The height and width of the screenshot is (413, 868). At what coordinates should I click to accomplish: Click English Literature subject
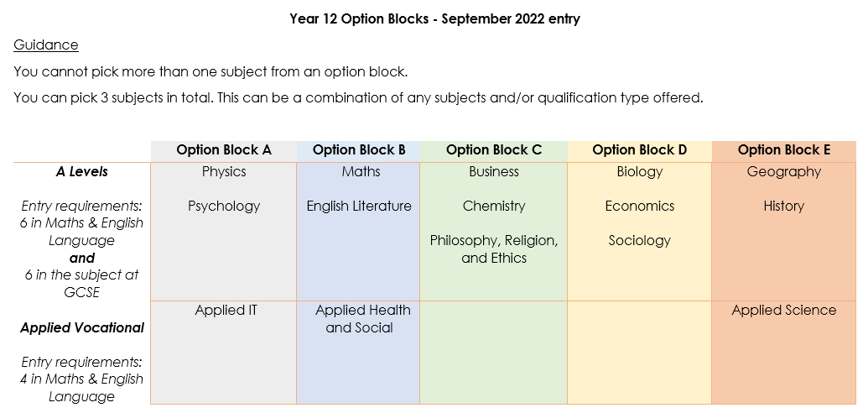(359, 206)
